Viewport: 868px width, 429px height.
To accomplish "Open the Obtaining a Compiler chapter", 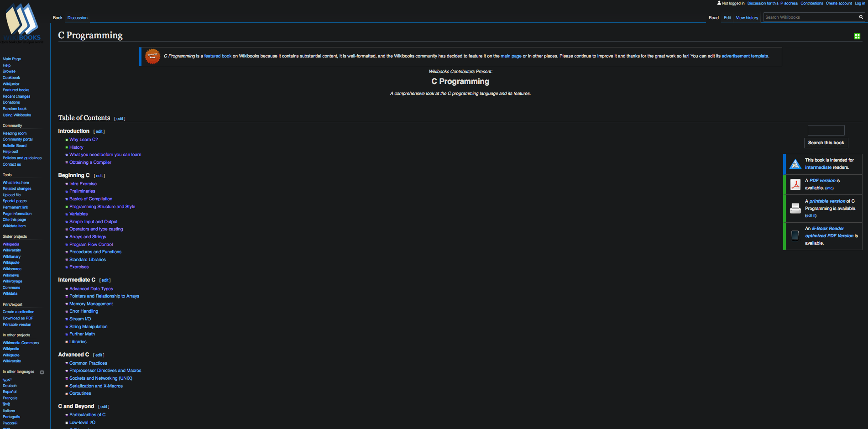I will point(90,162).
